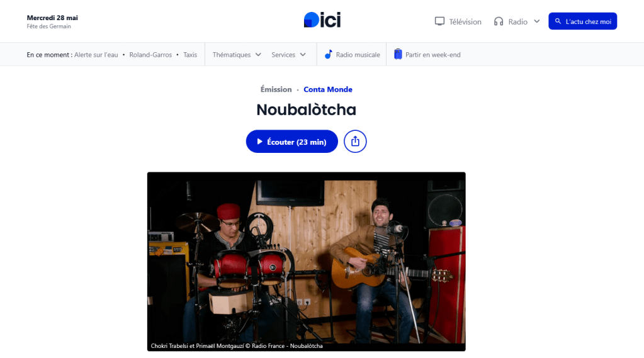This screenshot has height=358, width=644.
Task: Open the Conta Monde show link
Action: pos(328,89)
